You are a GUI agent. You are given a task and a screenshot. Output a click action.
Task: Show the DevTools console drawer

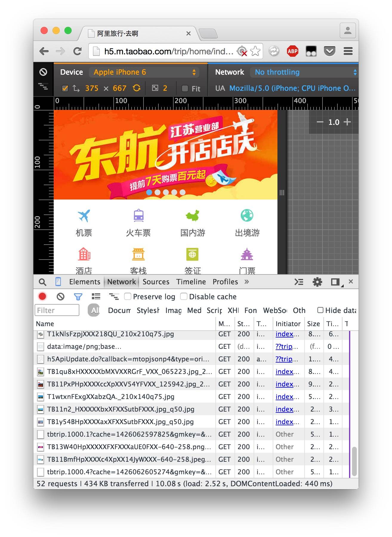pyautogui.click(x=299, y=282)
